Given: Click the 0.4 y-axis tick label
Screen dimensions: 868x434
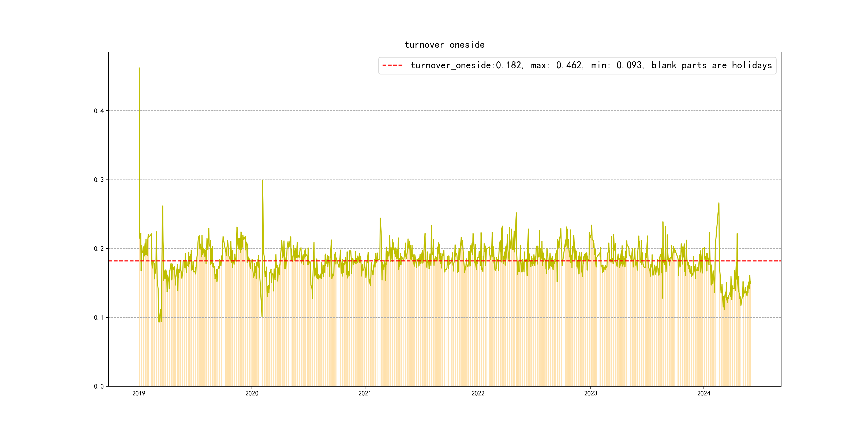Looking at the screenshot, I should 99,111.
